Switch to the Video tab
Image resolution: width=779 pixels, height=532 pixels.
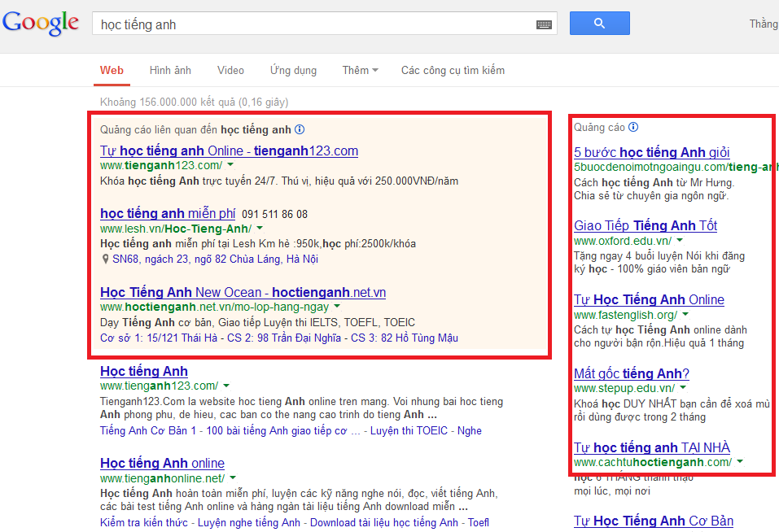[230, 71]
